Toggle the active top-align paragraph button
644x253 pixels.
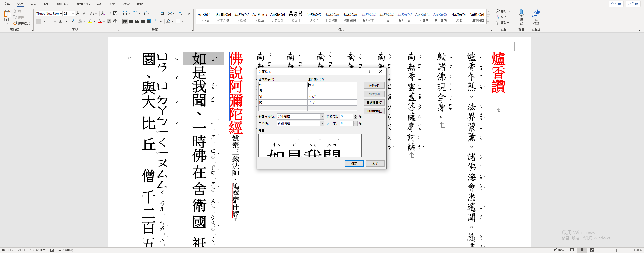[x=125, y=21]
